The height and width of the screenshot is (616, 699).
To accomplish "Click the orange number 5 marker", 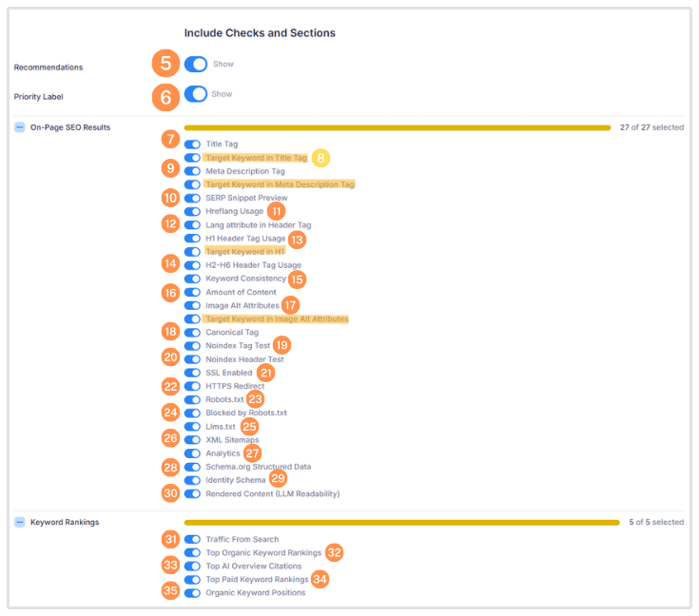I will [x=165, y=65].
